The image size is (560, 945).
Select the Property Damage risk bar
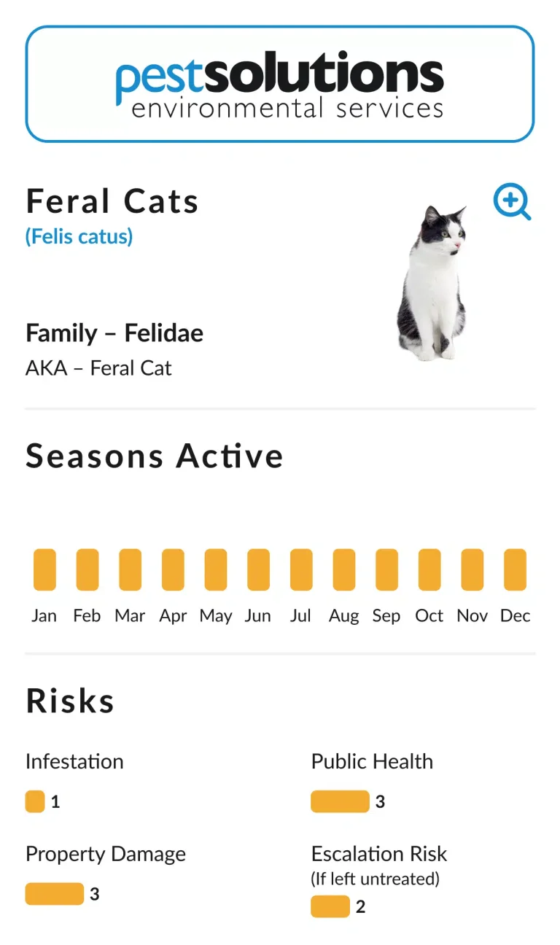[x=55, y=894]
